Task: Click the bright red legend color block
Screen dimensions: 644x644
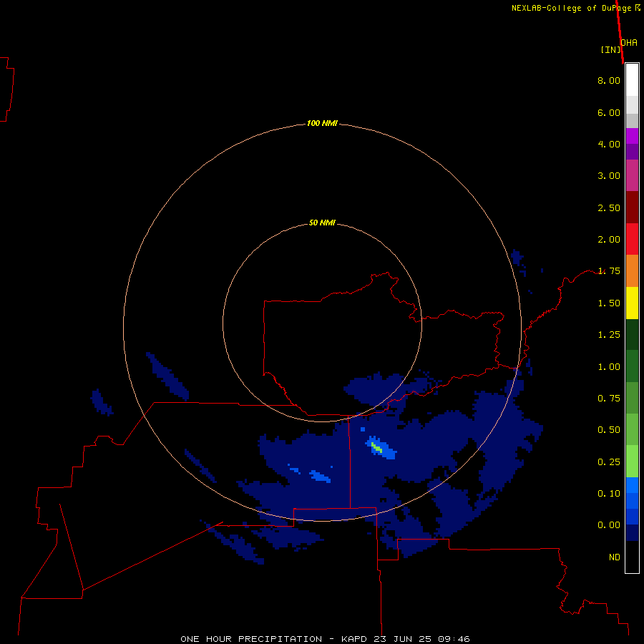Action: coord(632,239)
